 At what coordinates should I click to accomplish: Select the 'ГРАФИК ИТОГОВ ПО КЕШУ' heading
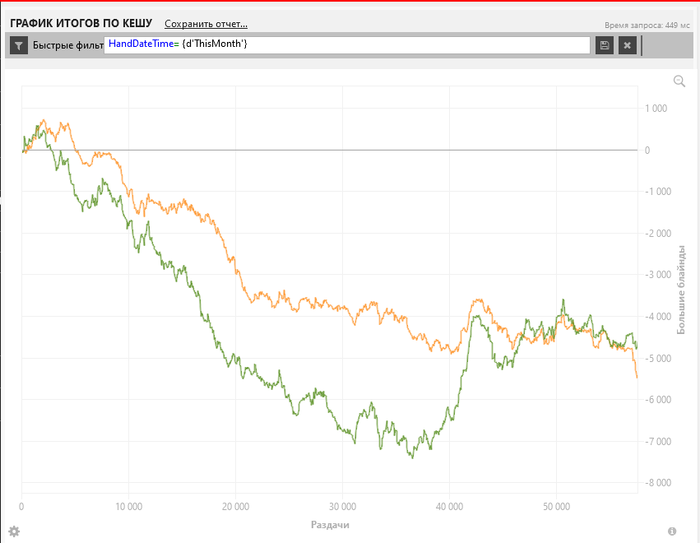[x=81, y=23]
